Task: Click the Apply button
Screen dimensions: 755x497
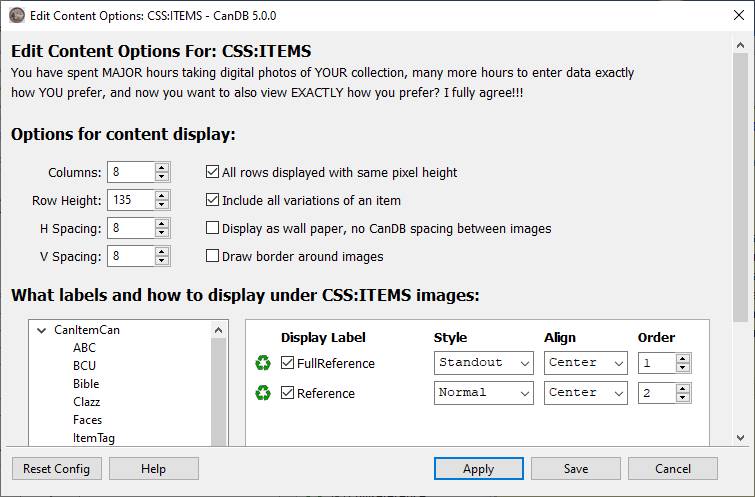Action: click(479, 469)
